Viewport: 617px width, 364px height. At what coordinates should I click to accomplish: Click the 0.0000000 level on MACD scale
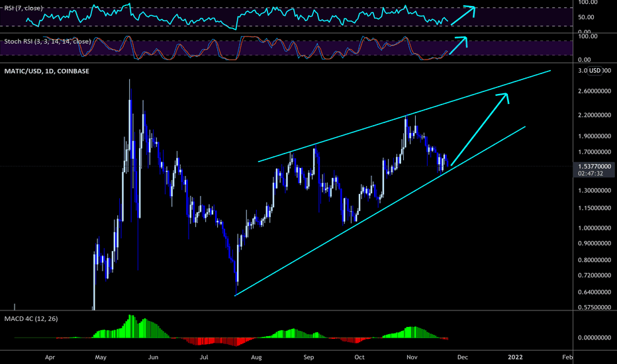(594, 338)
